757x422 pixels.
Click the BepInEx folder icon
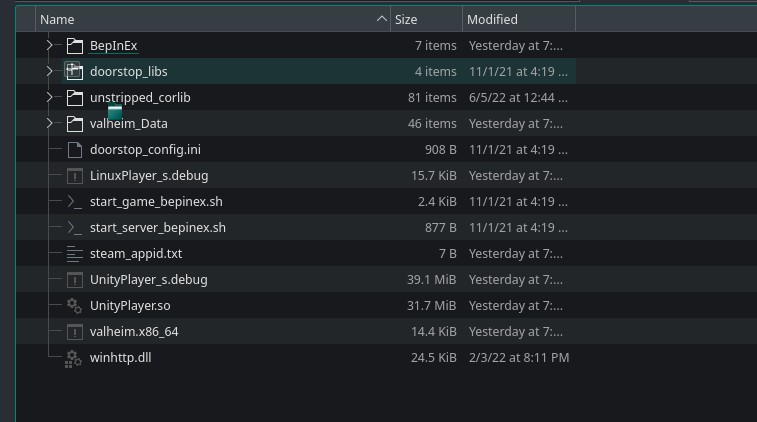[x=75, y=45]
